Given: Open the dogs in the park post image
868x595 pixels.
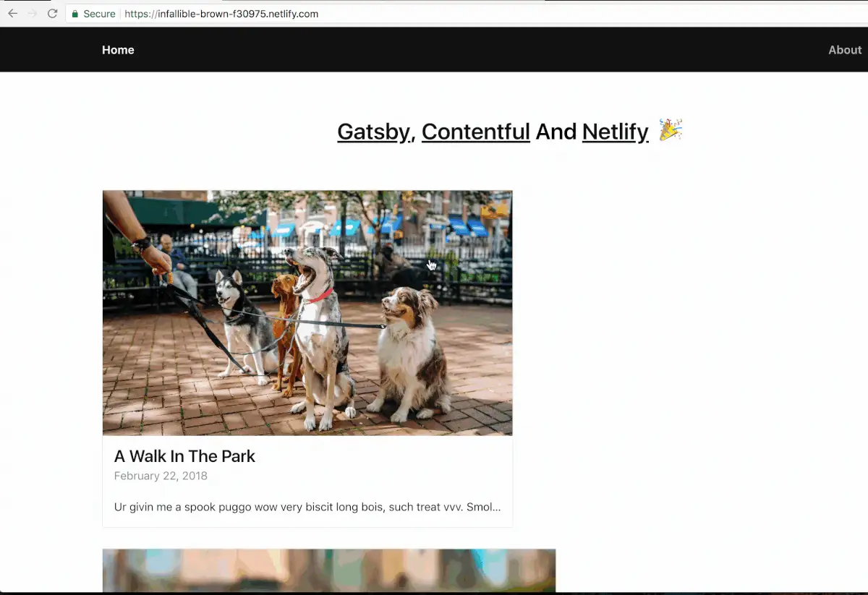Looking at the screenshot, I should click(307, 313).
